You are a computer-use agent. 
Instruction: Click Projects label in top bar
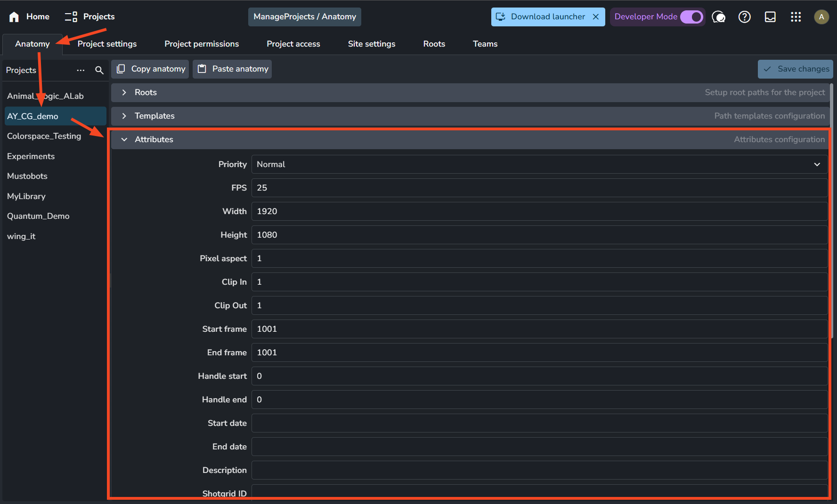(x=99, y=17)
